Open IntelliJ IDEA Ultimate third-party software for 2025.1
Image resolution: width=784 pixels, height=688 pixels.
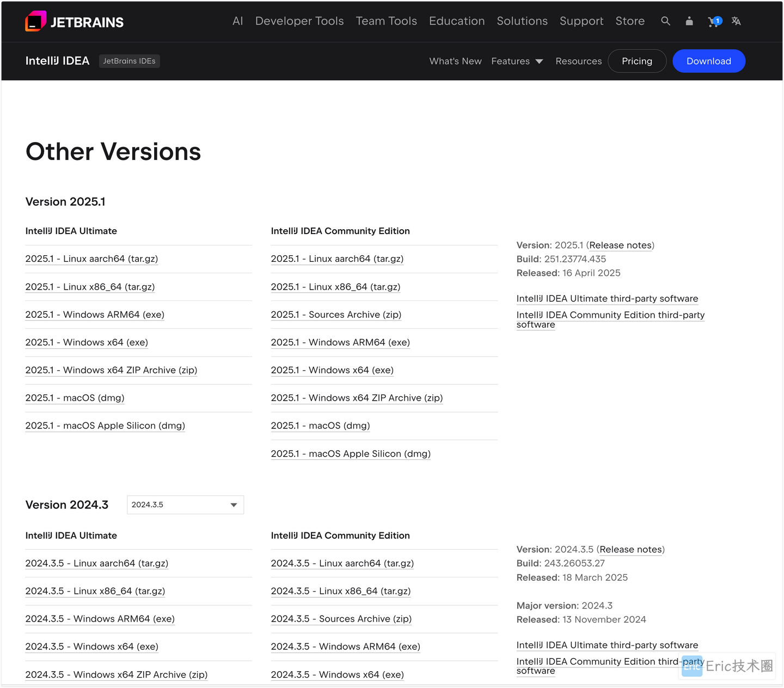click(x=607, y=299)
